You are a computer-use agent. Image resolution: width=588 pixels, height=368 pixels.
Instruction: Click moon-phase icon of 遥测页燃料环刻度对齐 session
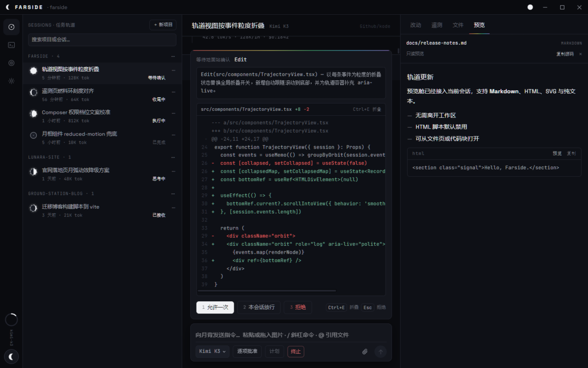click(x=33, y=92)
